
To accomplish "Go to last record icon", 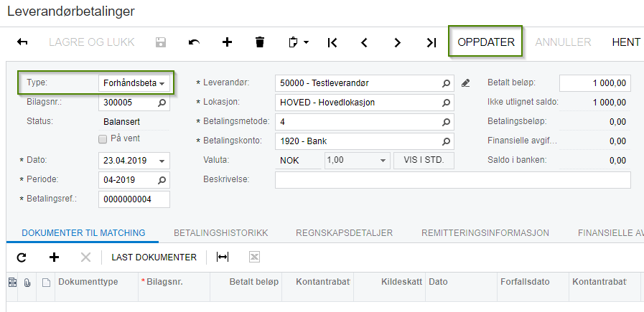I will tap(431, 42).
